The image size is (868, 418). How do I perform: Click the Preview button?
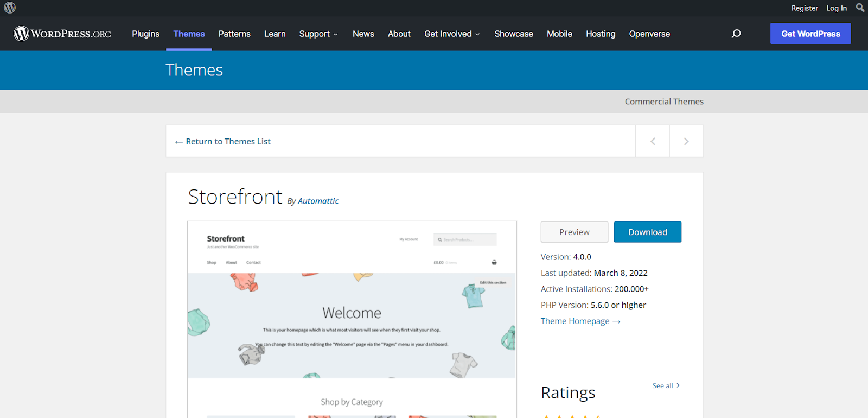click(x=575, y=232)
